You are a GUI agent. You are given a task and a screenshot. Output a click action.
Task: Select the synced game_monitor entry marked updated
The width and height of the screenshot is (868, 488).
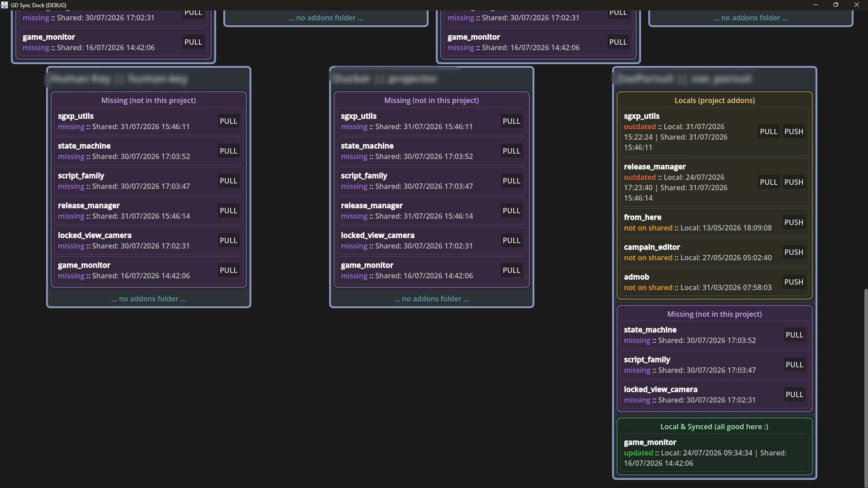click(715, 453)
